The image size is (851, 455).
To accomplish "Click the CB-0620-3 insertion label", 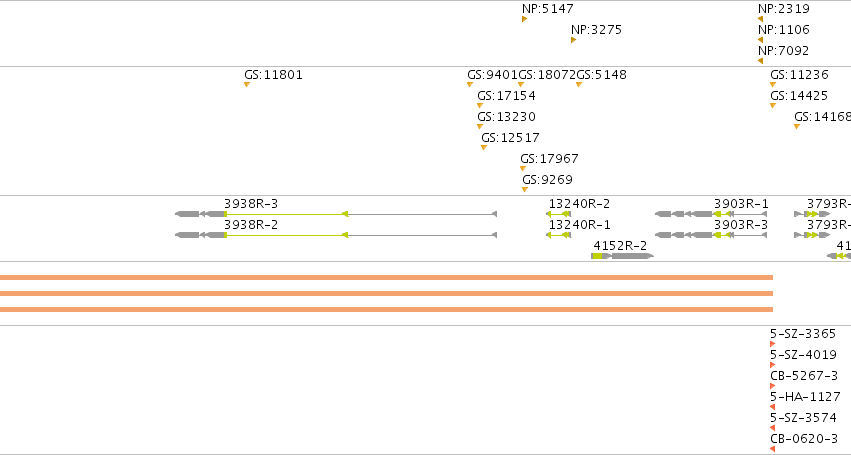I will [804, 439].
